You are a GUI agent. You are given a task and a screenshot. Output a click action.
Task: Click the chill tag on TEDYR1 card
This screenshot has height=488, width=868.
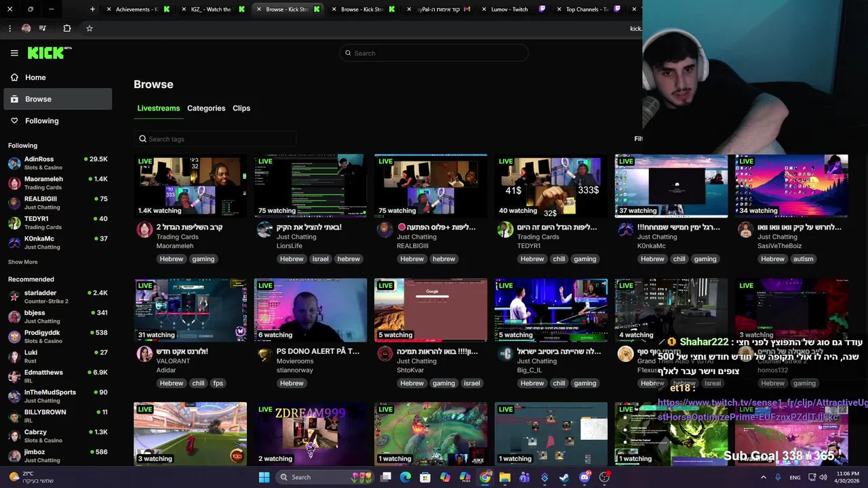(x=559, y=259)
